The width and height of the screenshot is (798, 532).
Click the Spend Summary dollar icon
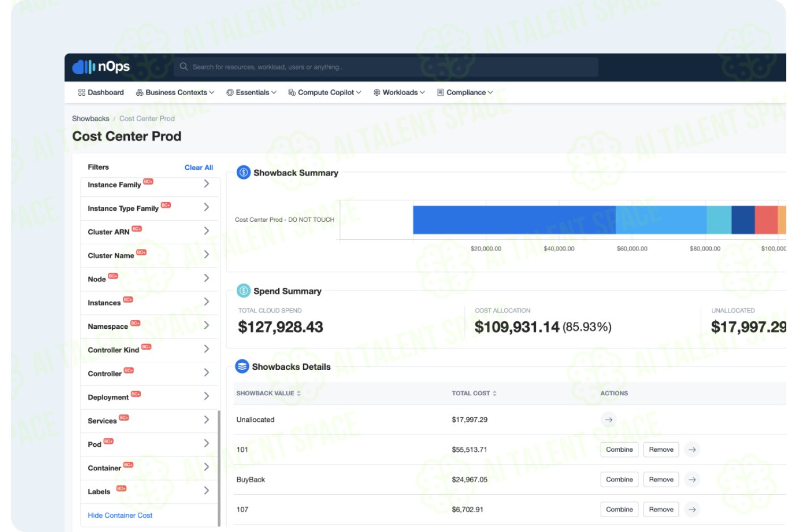click(243, 290)
